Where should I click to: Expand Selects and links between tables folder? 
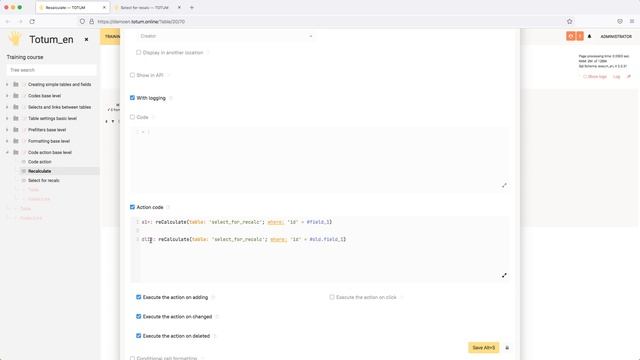[x=7, y=107]
